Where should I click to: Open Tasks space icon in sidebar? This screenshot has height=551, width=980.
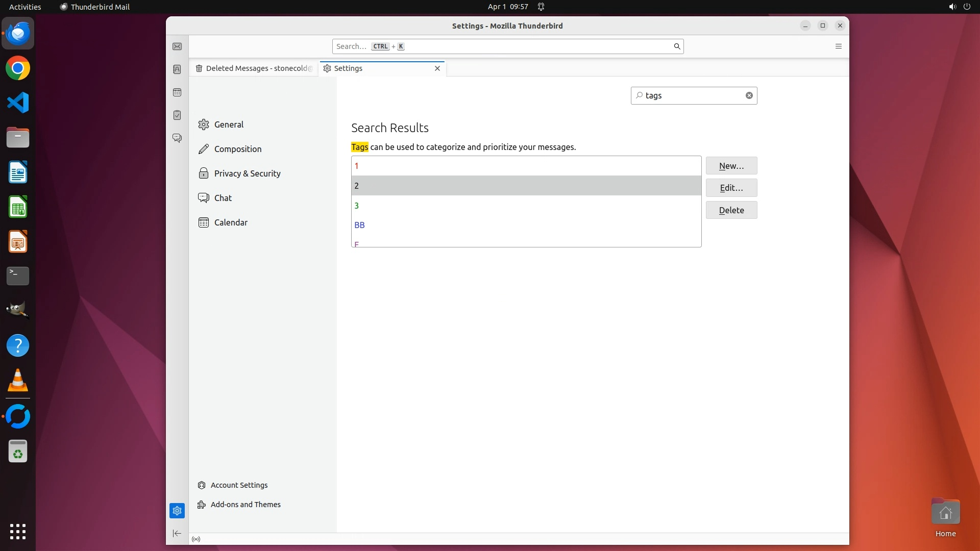pyautogui.click(x=177, y=115)
